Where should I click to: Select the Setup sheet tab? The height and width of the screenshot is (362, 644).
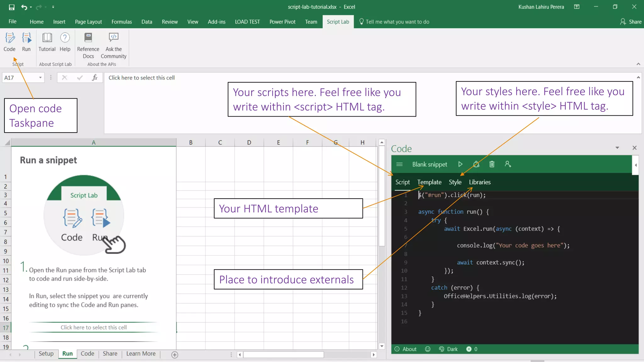46,354
